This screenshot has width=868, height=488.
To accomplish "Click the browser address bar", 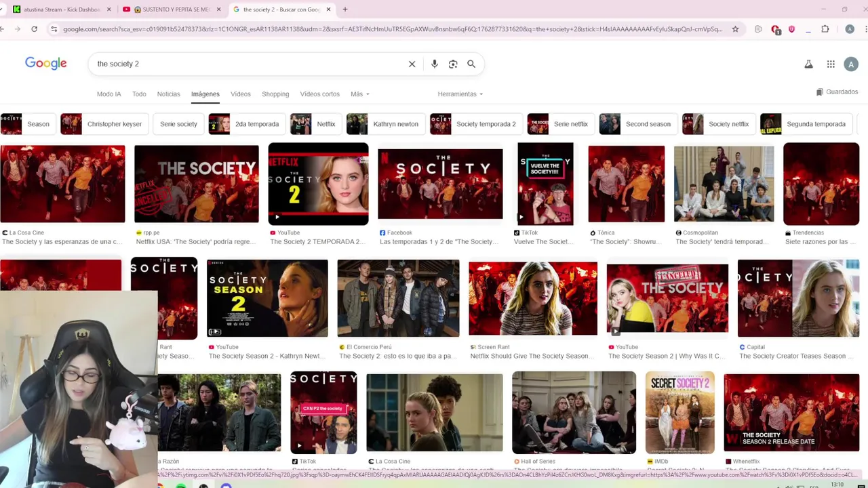I will (x=392, y=29).
